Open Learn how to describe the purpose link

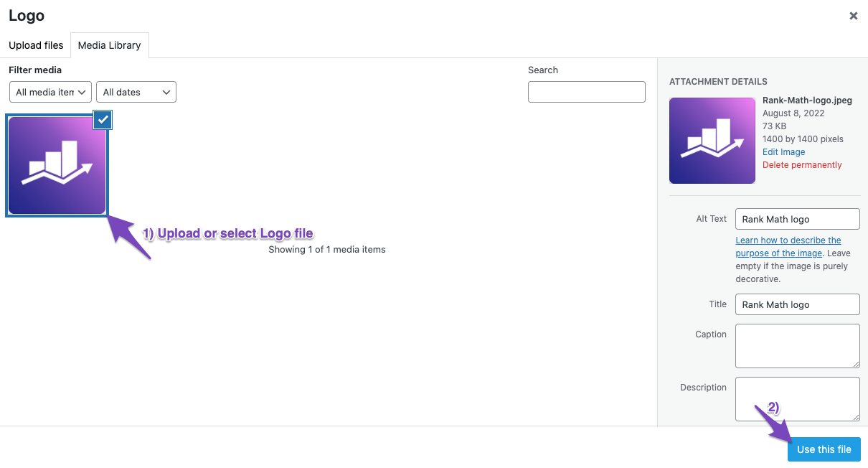click(788, 246)
